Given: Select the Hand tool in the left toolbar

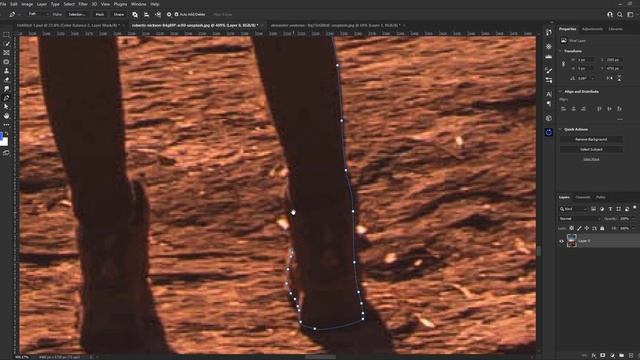Looking at the screenshot, I should 6,116.
